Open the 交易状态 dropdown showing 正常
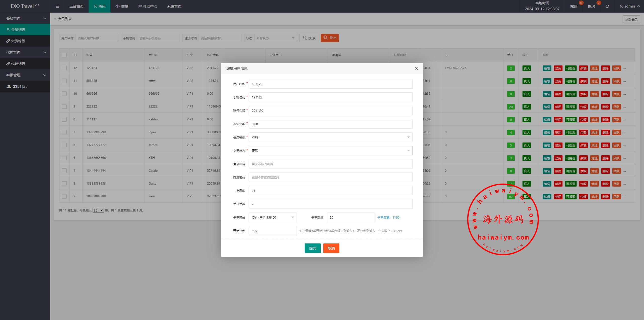The image size is (644, 320). click(330, 151)
